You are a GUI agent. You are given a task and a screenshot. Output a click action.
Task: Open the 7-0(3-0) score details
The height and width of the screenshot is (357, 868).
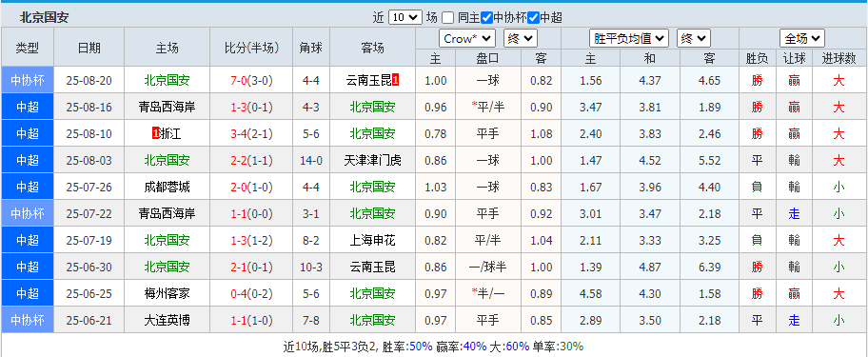pos(251,81)
